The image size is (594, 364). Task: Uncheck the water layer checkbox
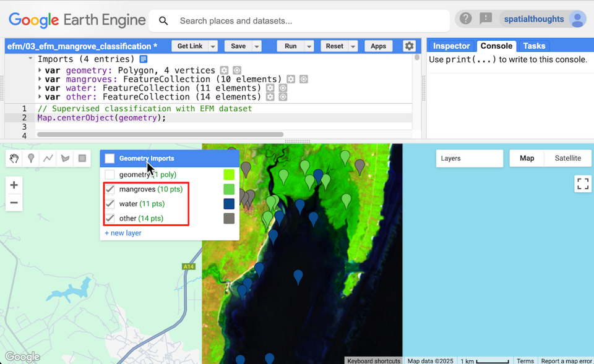coord(110,204)
